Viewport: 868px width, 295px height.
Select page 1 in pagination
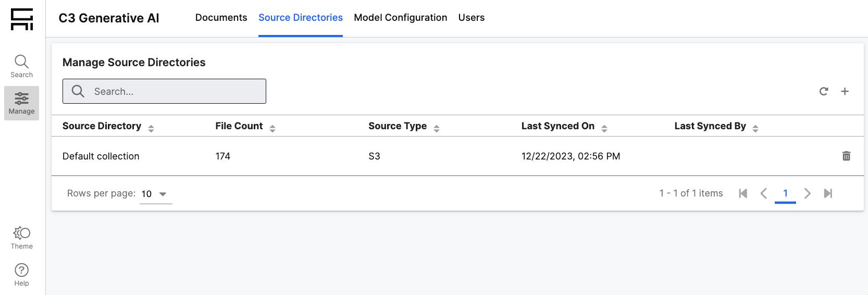point(785,193)
